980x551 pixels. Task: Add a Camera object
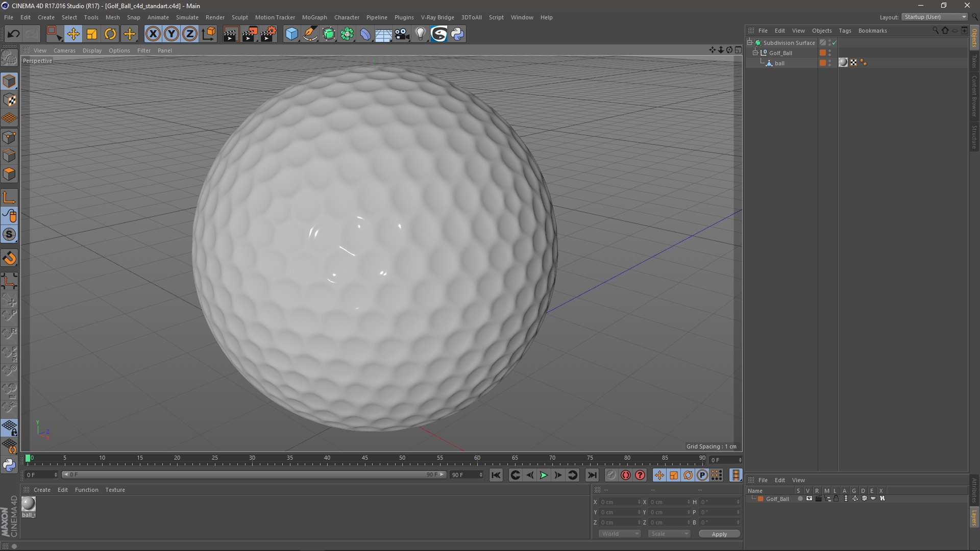(402, 34)
